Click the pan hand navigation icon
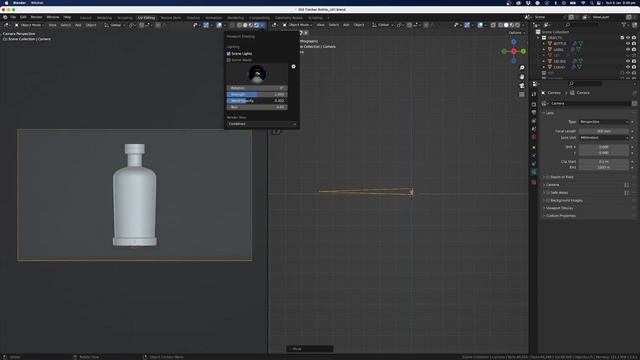 (522, 77)
